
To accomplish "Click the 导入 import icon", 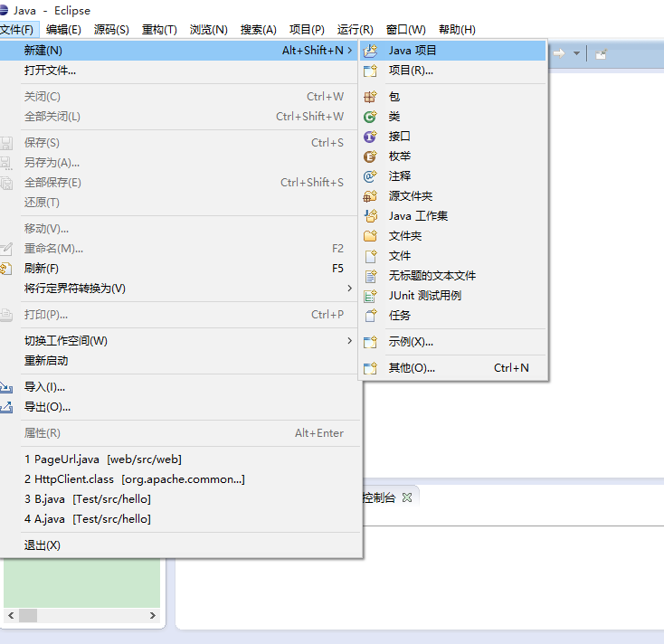I will point(6,387).
